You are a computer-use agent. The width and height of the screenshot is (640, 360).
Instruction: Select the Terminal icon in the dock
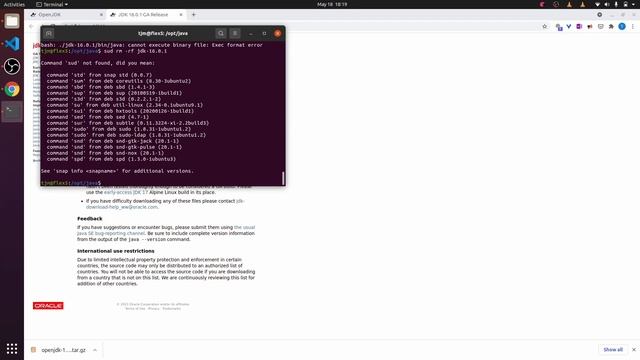tap(12, 111)
